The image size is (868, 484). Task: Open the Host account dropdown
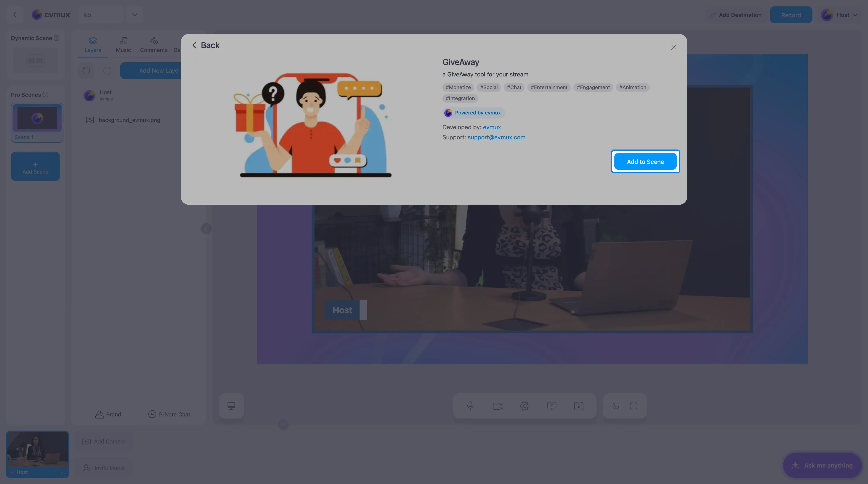(839, 15)
